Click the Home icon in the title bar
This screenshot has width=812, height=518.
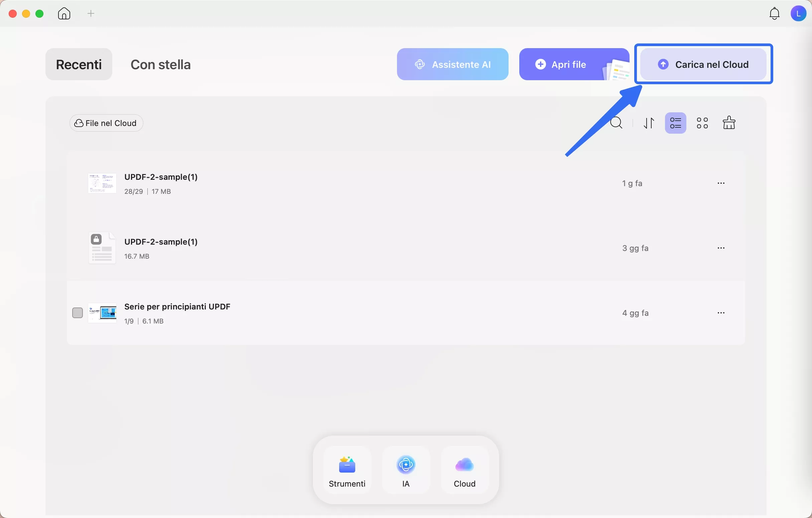[x=64, y=13]
